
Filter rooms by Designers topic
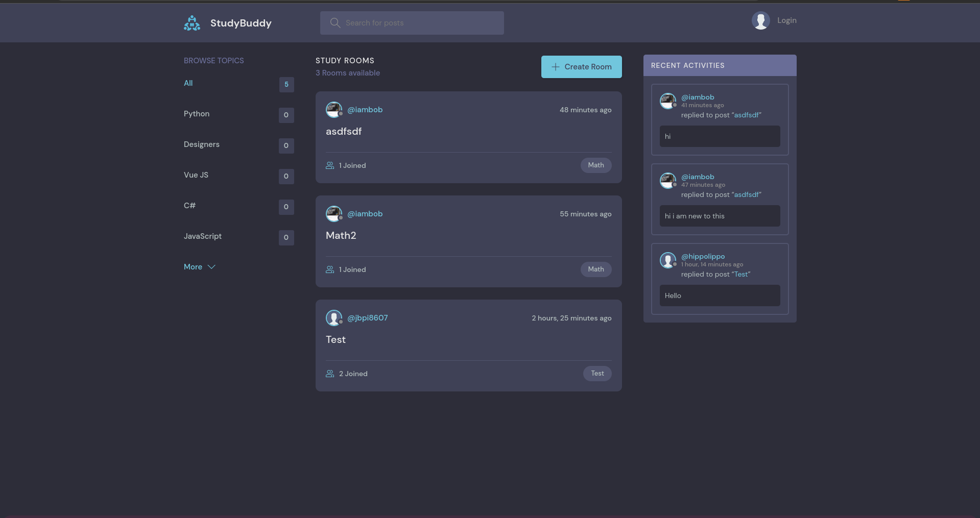pos(202,144)
